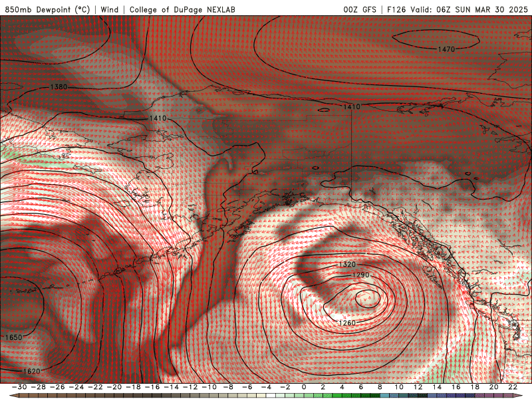Select the 4 color scale value
The width and height of the screenshot is (532, 399).
coord(342,387)
